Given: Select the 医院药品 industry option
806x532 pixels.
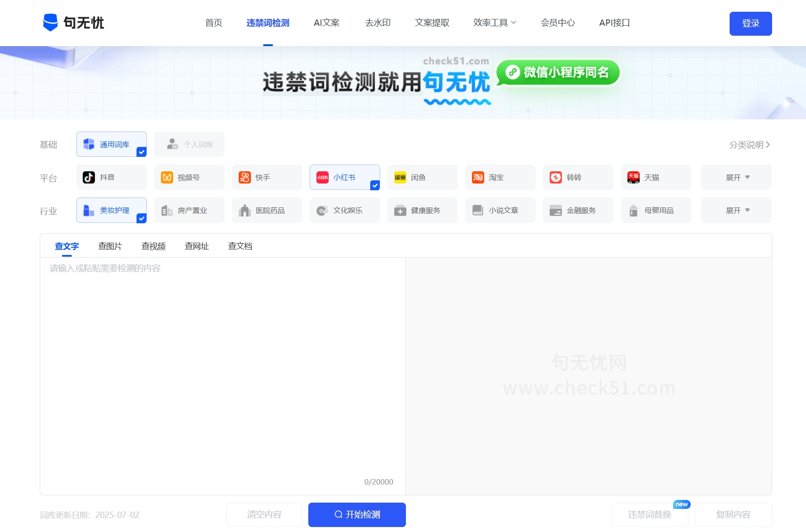Looking at the screenshot, I should coord(267,210).
